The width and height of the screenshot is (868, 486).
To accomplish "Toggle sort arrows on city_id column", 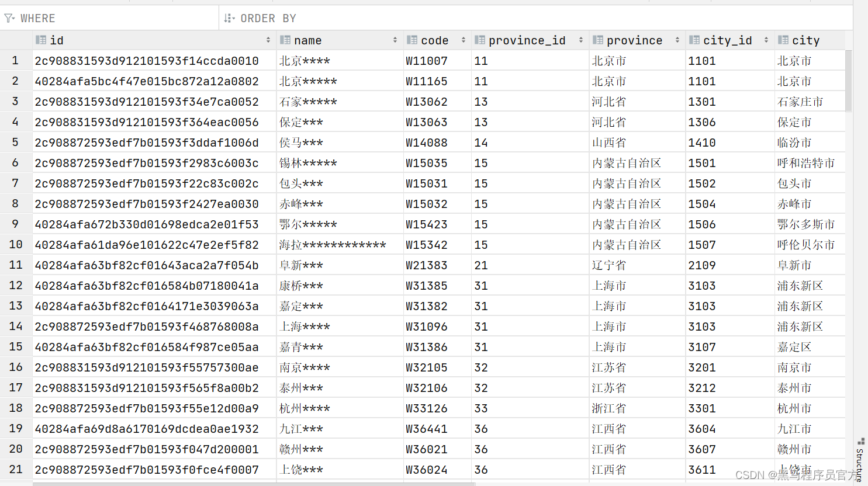I will point(766,40).
